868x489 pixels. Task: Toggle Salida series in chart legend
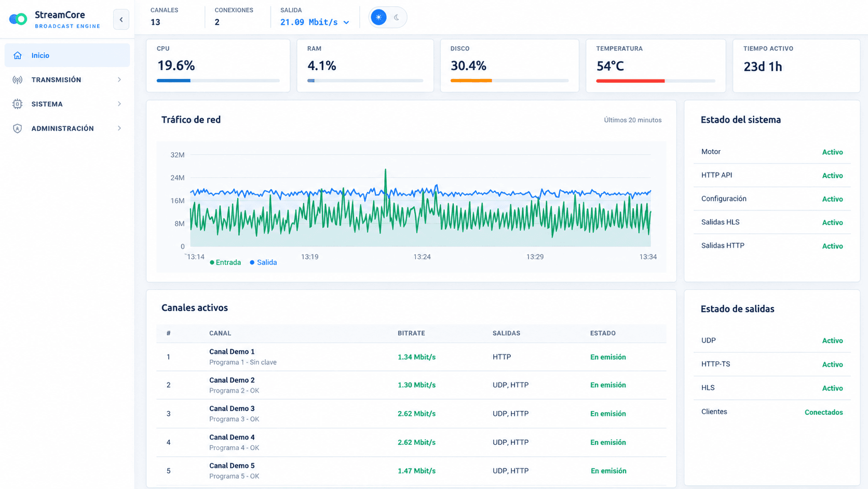tap(263, 262)
